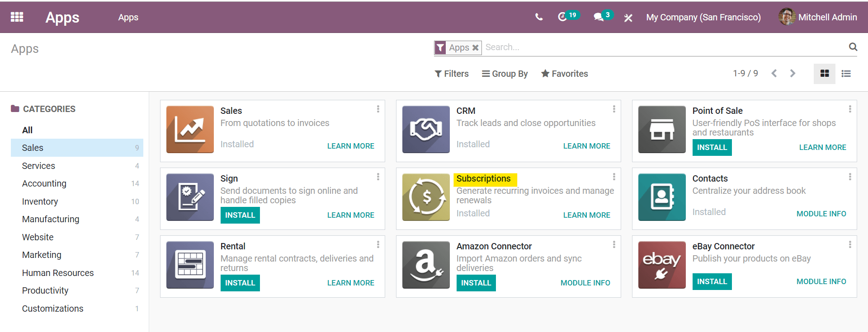The height and width of the screenshot is (332, 868).
Task: Open the Sales card options menu
Action: click(x=378, y=109)
